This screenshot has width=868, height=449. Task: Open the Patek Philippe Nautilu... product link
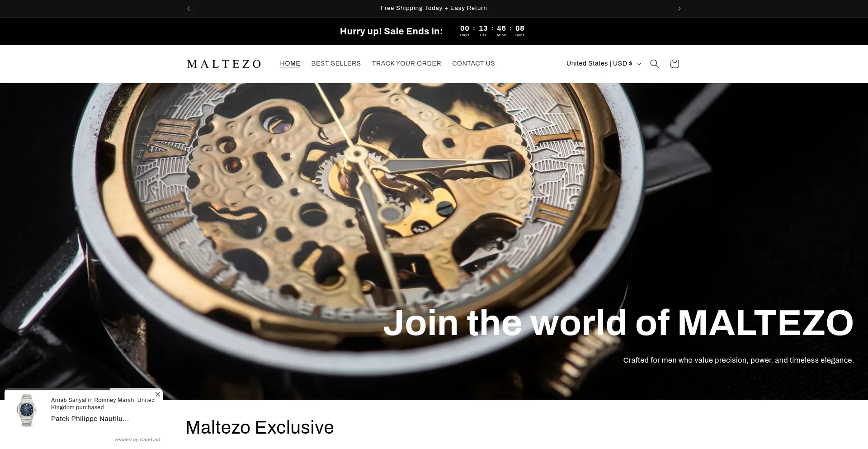[90, 419]
